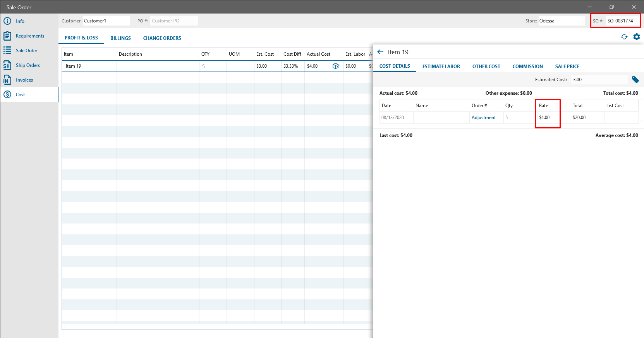The image size is (644, 338).
Task: Click the box icon in Actual Cost cell
Action: tap(336, 66)
